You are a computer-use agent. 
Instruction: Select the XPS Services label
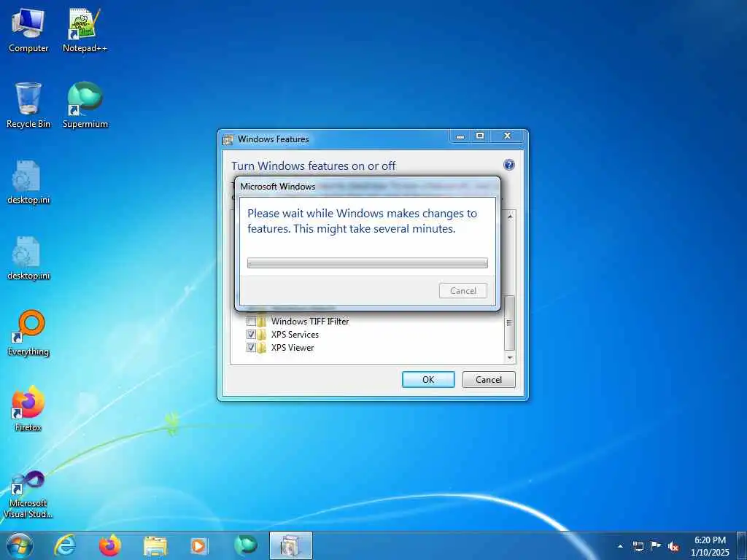pyautogui.click(x=295, y=334)
